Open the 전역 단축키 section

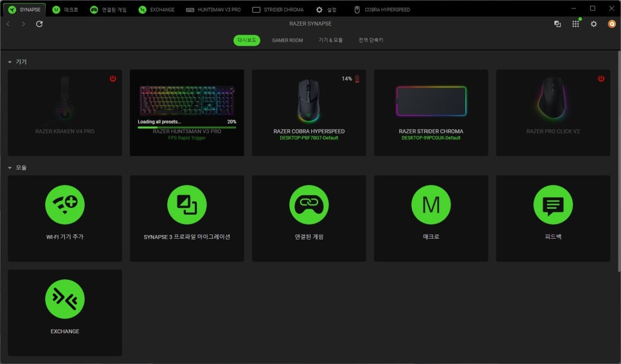(371, 40)
